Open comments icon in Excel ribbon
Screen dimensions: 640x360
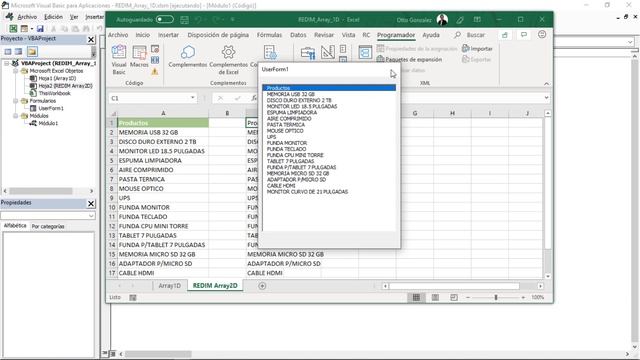pos(524,35)
